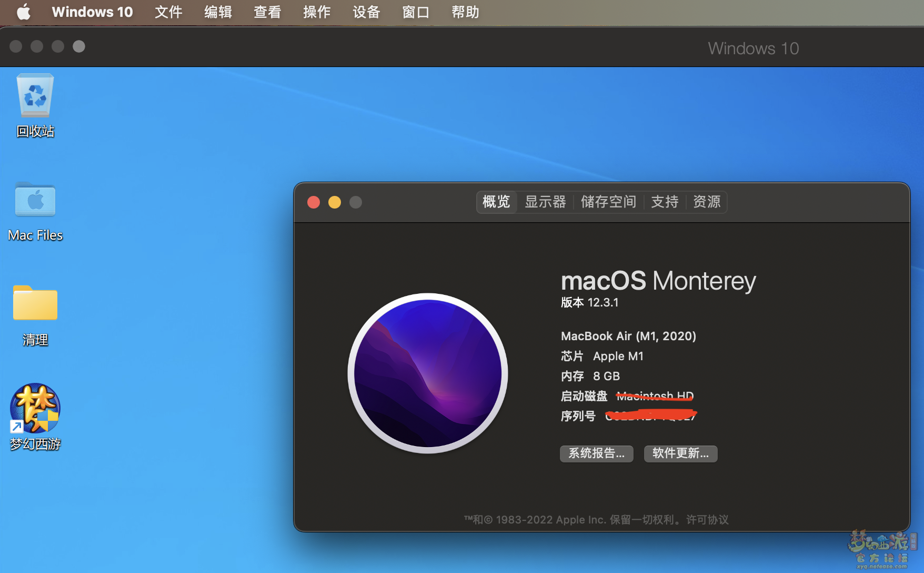Open the 文件 menu
The height and width of the screenshot is (573, 924).
click(x=168, y=12)
